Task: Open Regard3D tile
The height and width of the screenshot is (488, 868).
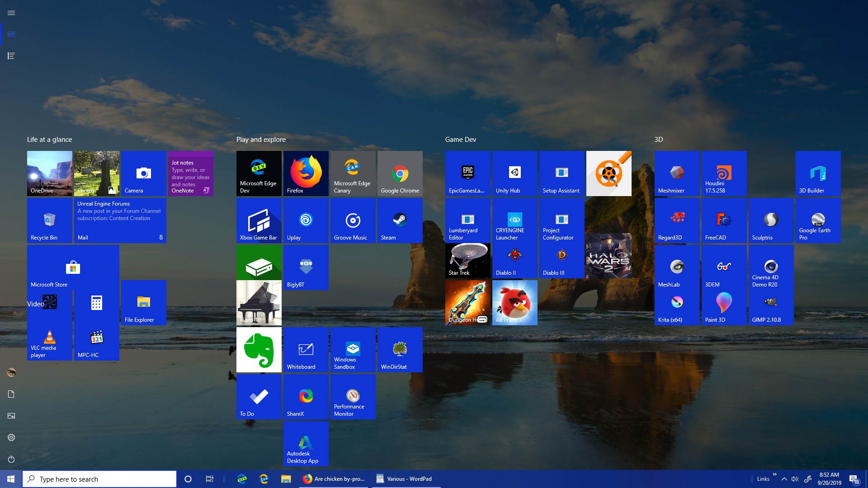Action: 677,221
